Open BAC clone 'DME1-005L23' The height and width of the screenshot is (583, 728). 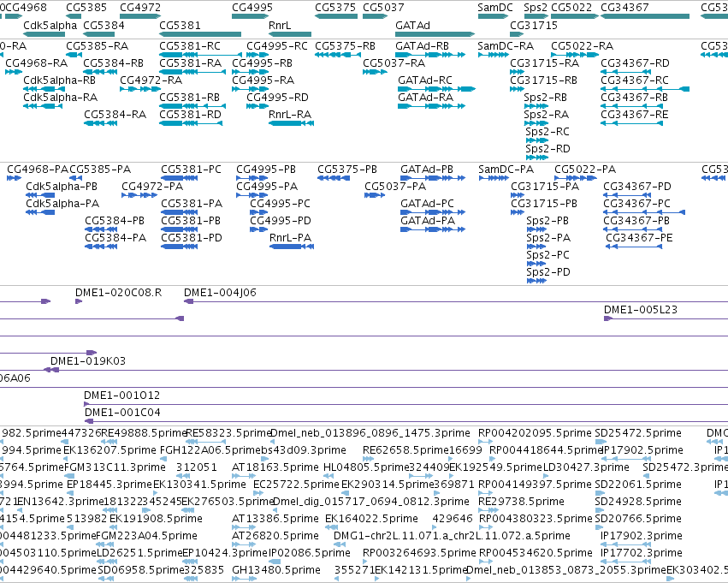pyautogui.click(x=640, y=310)
